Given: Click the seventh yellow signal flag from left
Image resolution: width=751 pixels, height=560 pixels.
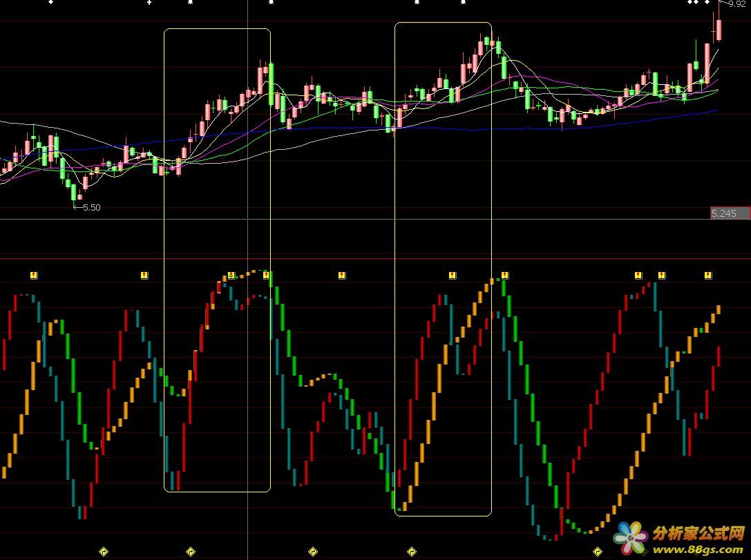Looking at the screenshot, I should click(504, 276).
